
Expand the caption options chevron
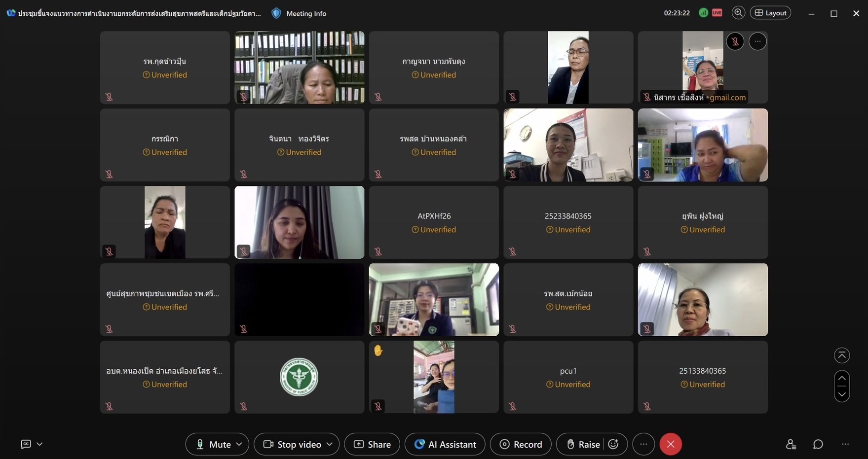point(39,444)
